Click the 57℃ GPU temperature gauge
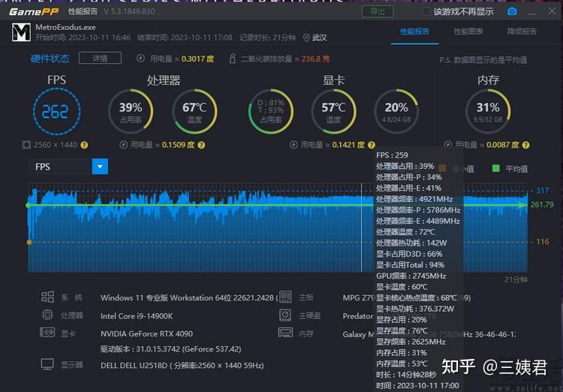This screenshot has height=392, width=563. click(x=333, y=111)
